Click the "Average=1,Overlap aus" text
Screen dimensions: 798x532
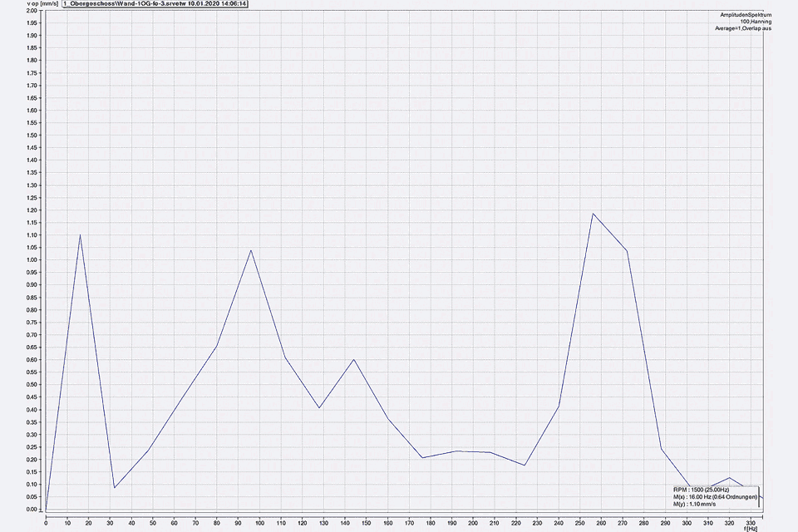742,28
